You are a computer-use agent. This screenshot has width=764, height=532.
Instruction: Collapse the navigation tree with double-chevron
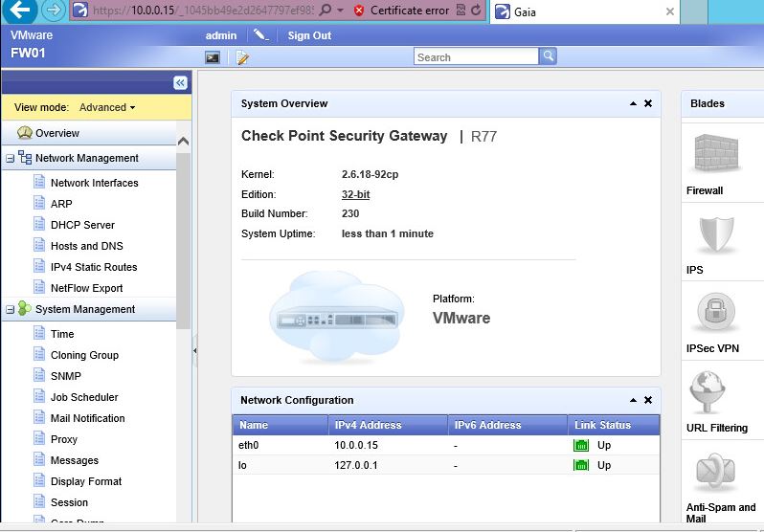pyautogui.click(x=180, y=83)
